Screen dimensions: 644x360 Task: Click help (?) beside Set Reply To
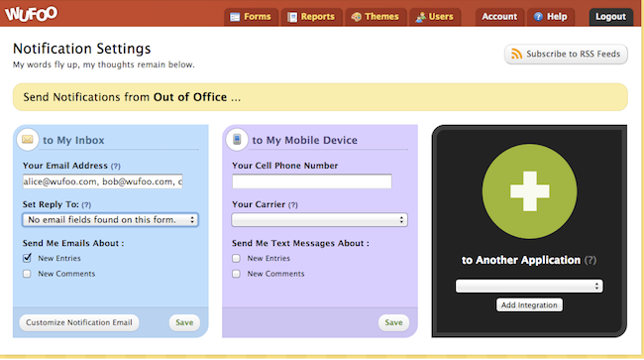[86, 204]
